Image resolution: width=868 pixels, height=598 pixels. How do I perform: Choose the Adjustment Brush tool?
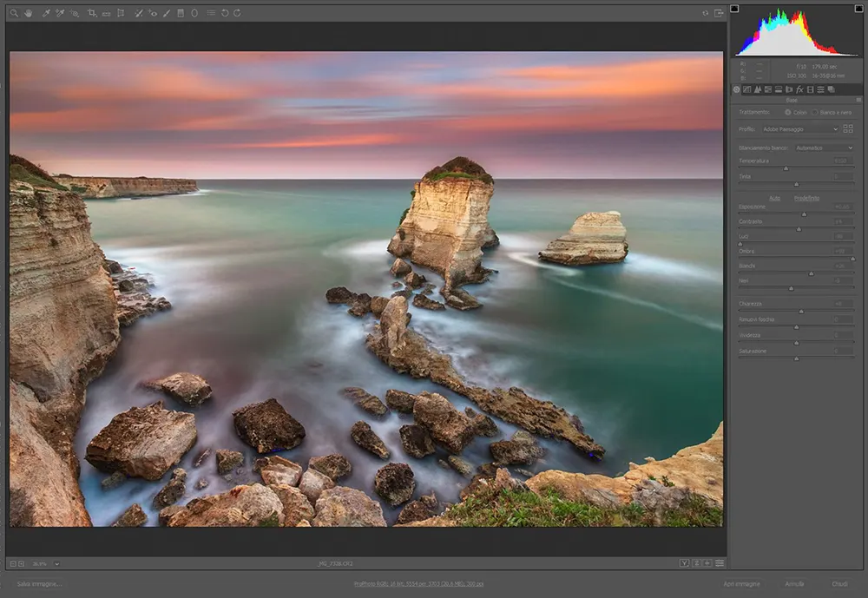point(167,12)
